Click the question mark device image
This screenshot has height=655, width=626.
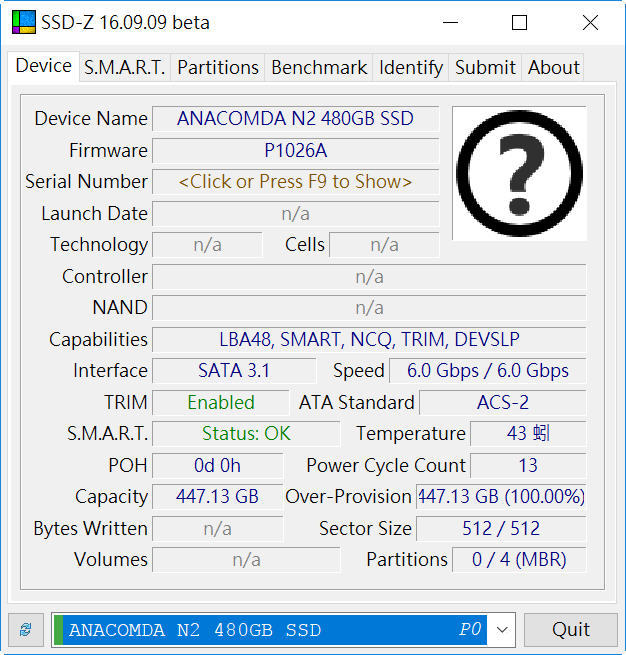coord(519,173)
